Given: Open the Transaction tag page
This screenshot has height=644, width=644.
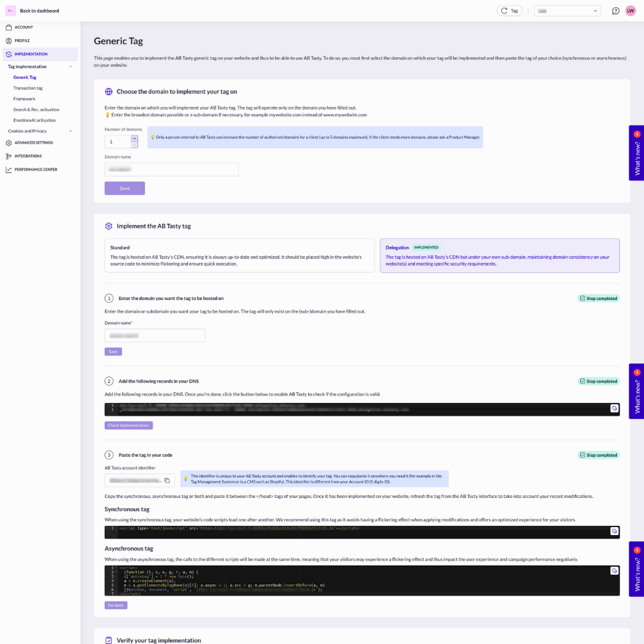Looking at the screenshot, I should coord(28,88).
